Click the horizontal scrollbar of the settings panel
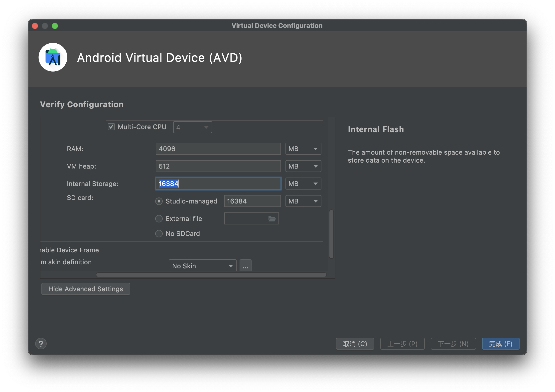 point(211,275)
